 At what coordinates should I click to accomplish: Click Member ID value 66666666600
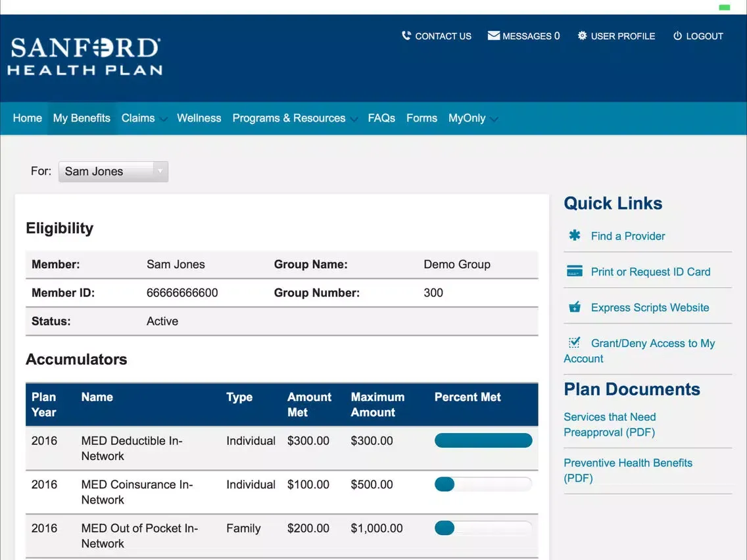tap(182, 293)
